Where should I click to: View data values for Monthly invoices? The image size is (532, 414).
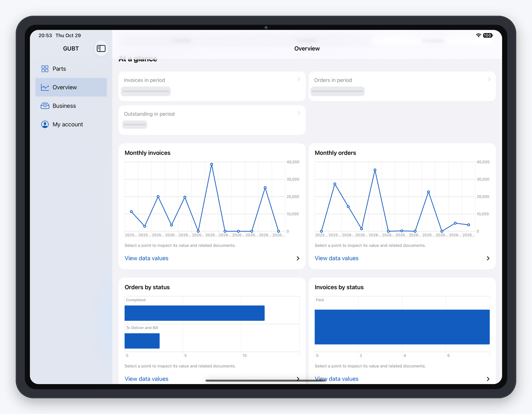coord(147,258)
